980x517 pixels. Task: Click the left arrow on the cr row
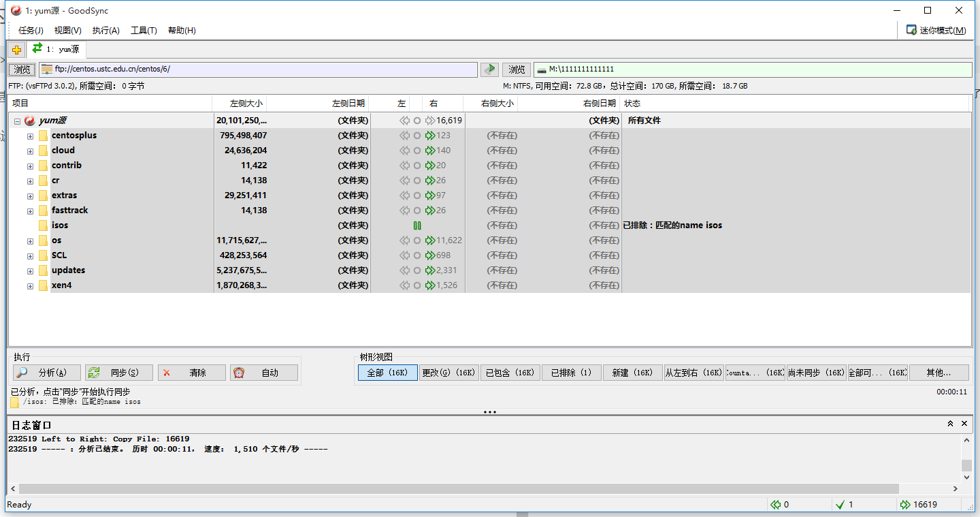click(x=404, y=181)
